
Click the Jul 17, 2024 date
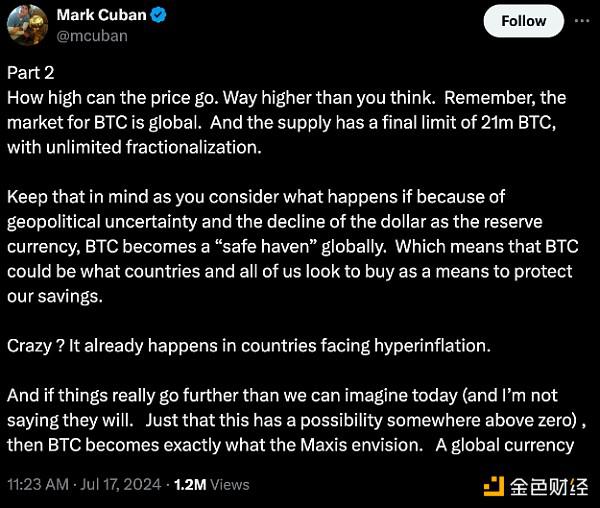[121, 484]
